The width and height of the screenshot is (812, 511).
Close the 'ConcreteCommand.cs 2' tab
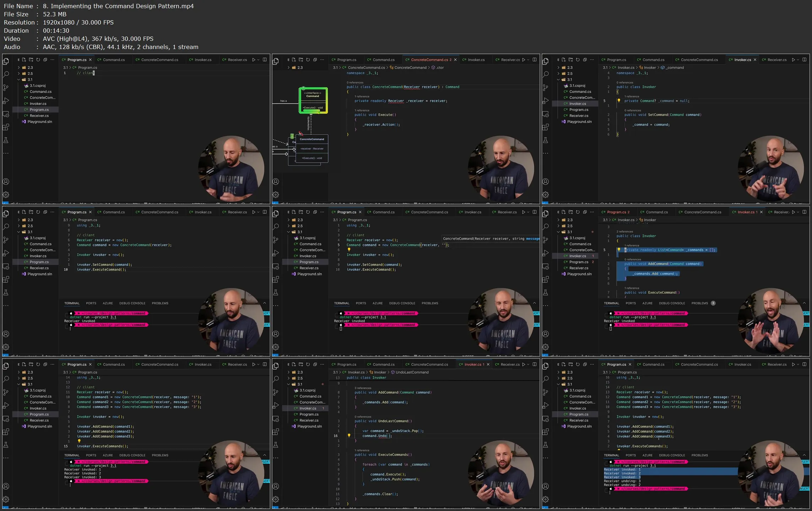click(x=455, y=60)
